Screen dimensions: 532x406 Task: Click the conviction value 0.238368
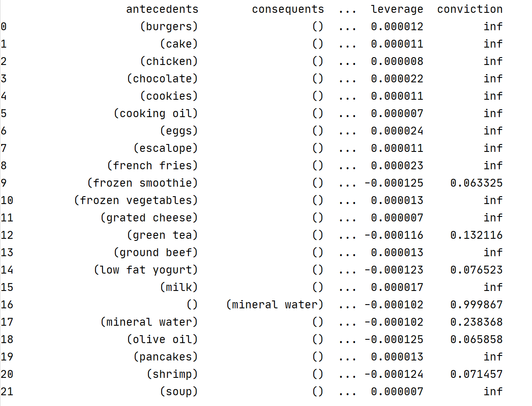coord(476,322)
